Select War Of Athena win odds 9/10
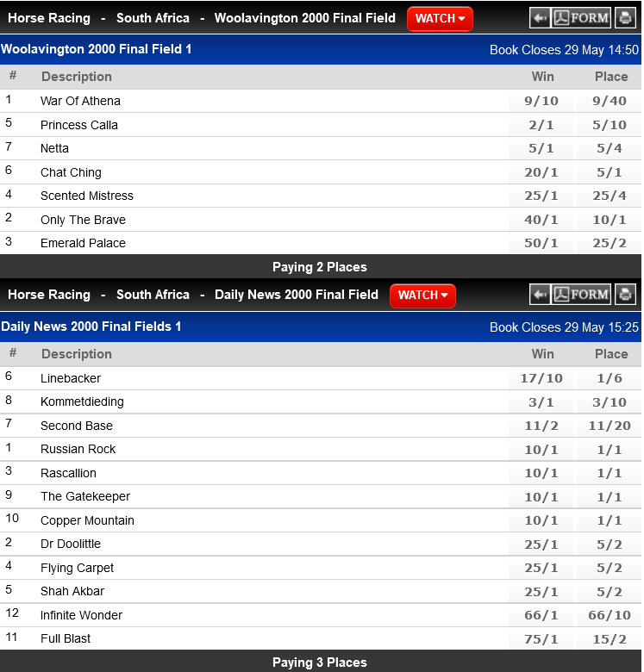 coord(541,101)
